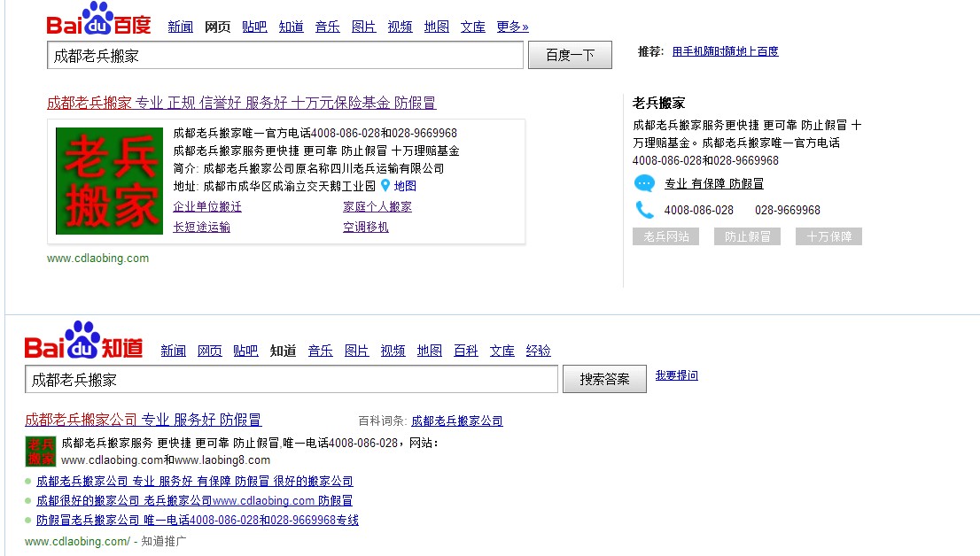The height and width of the screenshot is (556, 980).
Task: Open the 更多» menu in top navigation
Action: (x=512, y=27)
